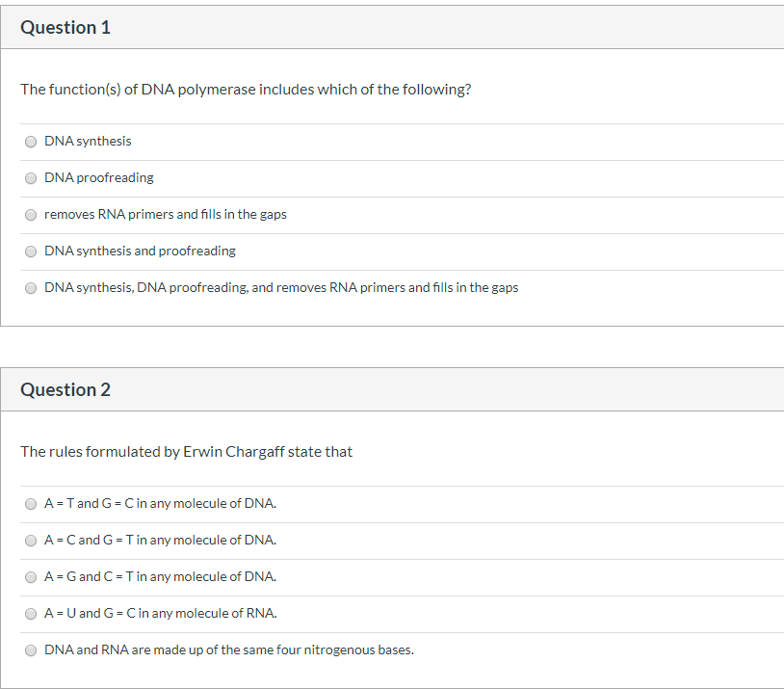Click the Erwin Chargaff question prompt text
Screen dimensions: 784x689
click(186, 451)
